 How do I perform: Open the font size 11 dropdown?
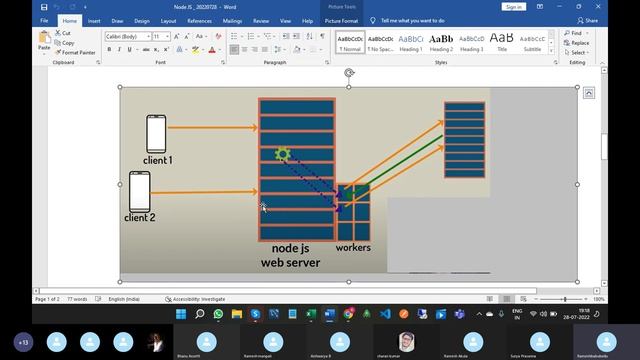pos(167,36)
